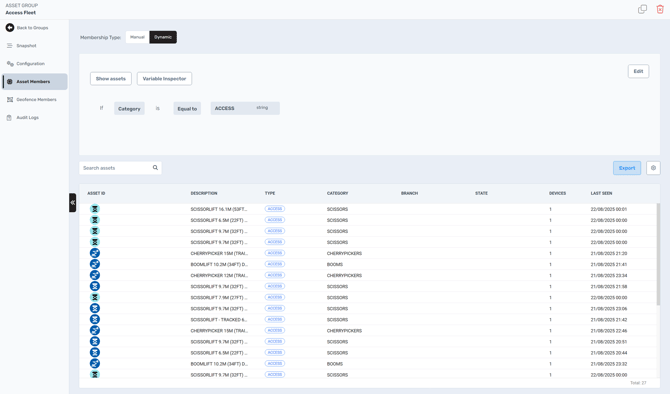The height and width of the screenshot is (394, 670).
Task: Set membership type to Dynamic
Action: (163, 37)
